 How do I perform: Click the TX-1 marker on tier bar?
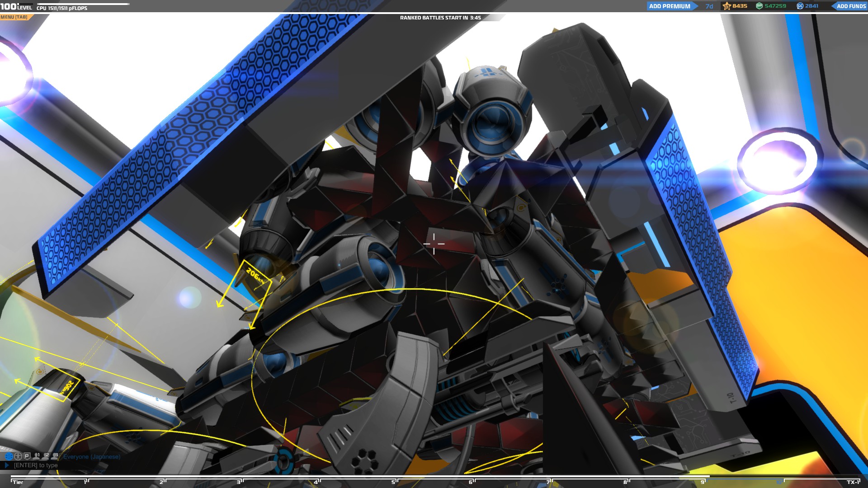point(853,482)
